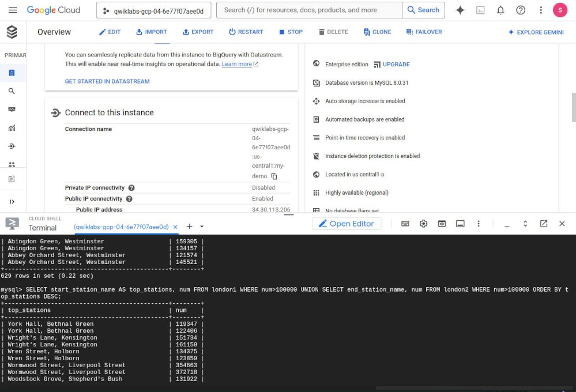Image resolution: width=576 pixels, height=392 pixels.
Task: Add a new Cloud Shell terminal tab
Action: pyautogui.click(x=189, y=227)
